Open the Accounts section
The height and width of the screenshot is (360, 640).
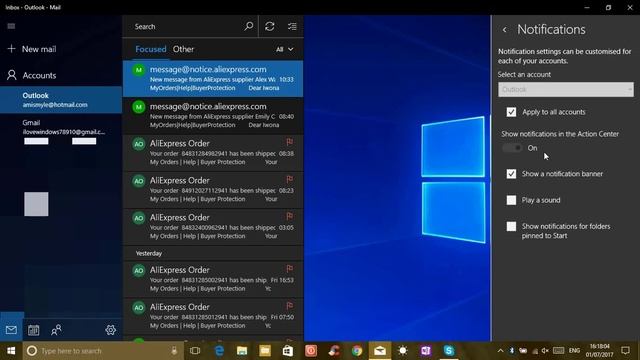pos(39,76)
